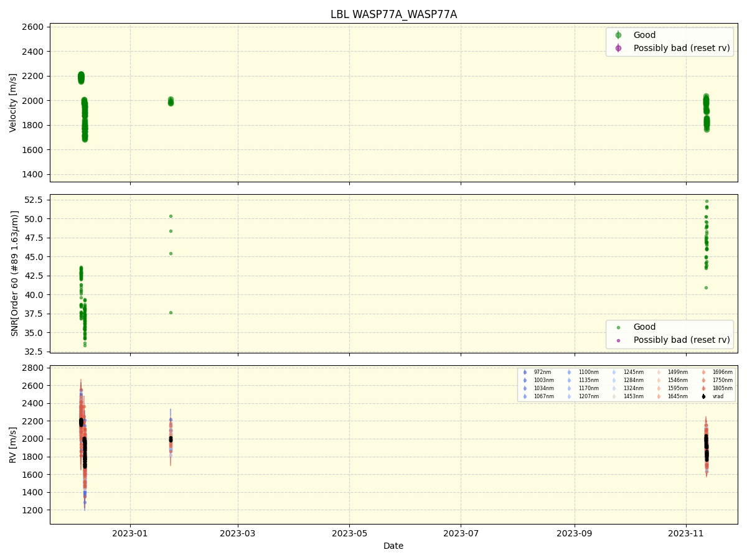Image resolution: width=747 pixels, height=560 pixels.
Task: Click the 42.5 tick on SNR axis
Action: click(x=33, y=276)
